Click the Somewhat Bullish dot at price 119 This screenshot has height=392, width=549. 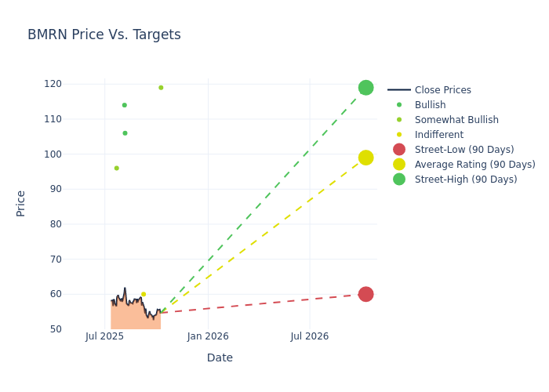click(161, 88)
